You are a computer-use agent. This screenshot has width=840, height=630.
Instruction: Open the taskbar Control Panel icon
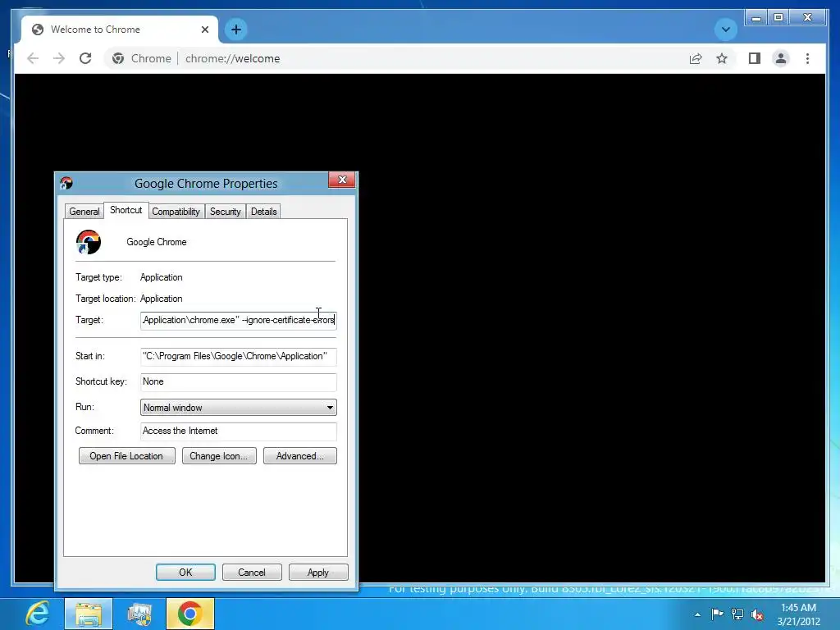(139, 614)
